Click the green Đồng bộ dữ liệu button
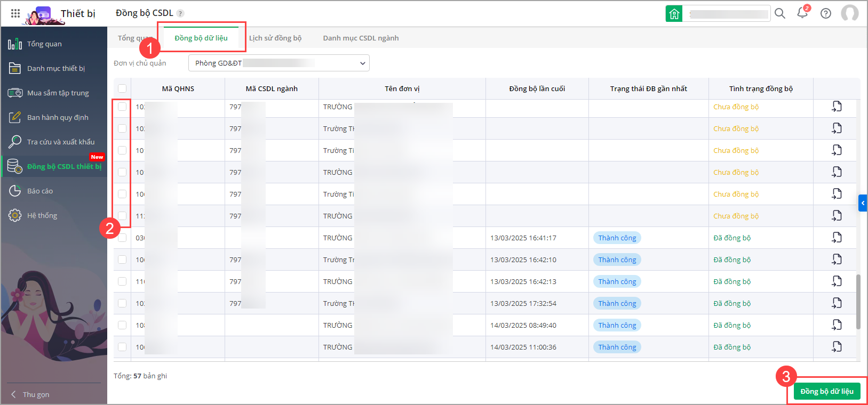 coord(827,391)
